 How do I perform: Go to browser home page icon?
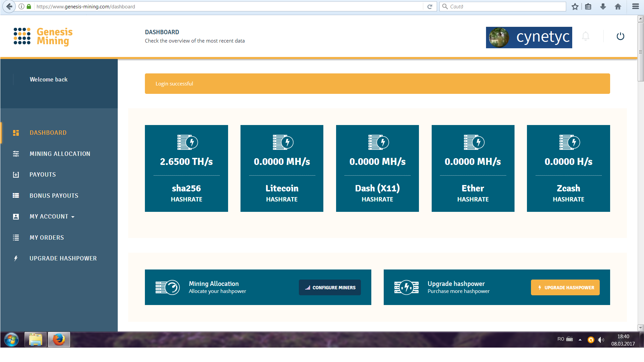(x=618, y=6)
